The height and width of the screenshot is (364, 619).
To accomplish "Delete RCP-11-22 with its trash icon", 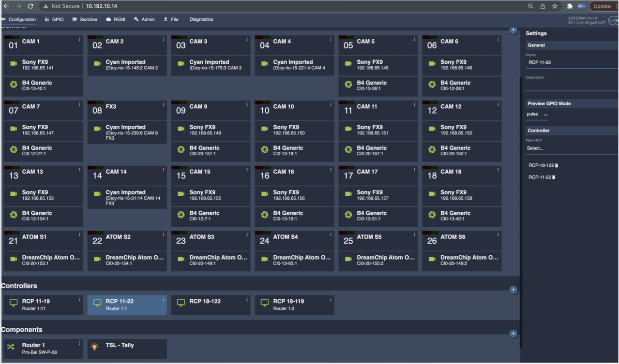I will (x=554, y=177).
